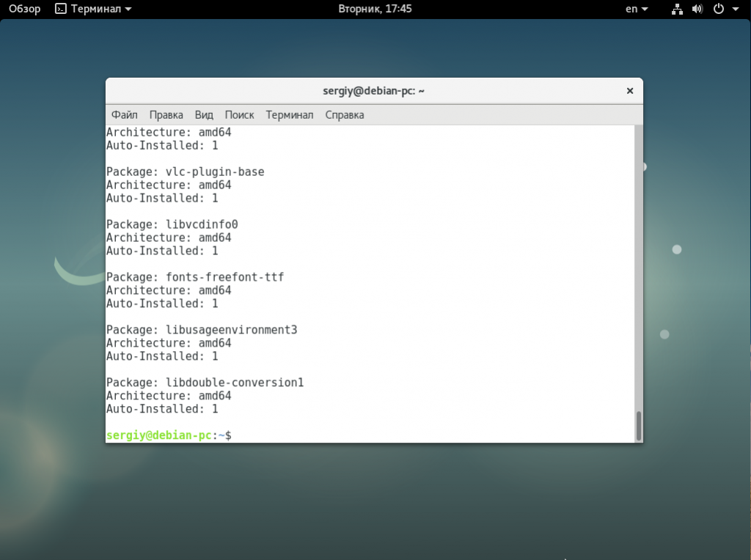
Task: Close the sergiy@debian-pc terminal window
Action: pyautogui.click(x=629, y=91)
